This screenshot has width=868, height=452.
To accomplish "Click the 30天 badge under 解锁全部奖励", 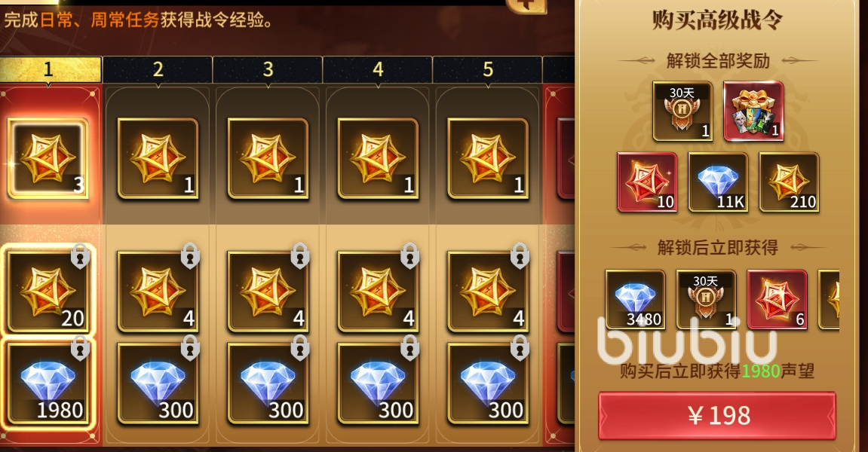I will point(682,111).
